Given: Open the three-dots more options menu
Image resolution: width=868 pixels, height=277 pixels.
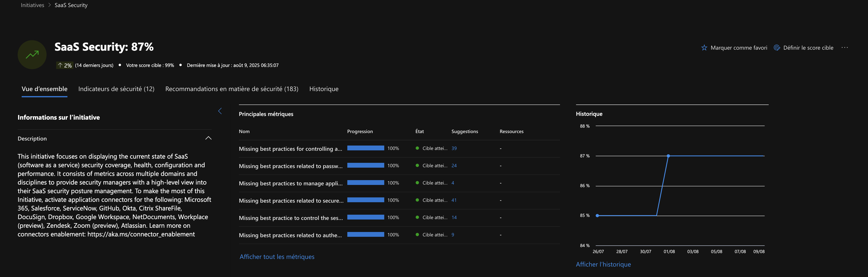Looking at the screenshot, I should pos(844,48).
